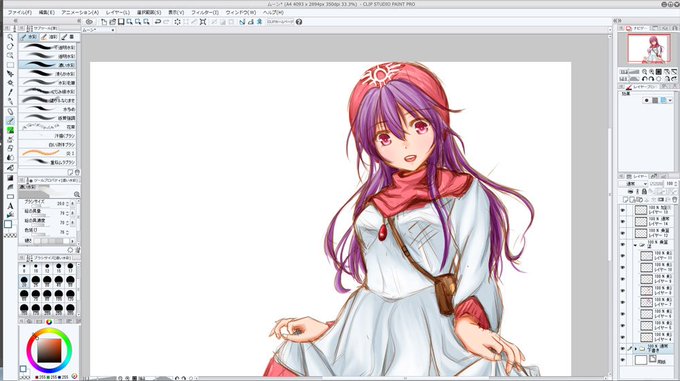
Task: Select the highlighted Brush tool
Action: [x=10, y=121]
